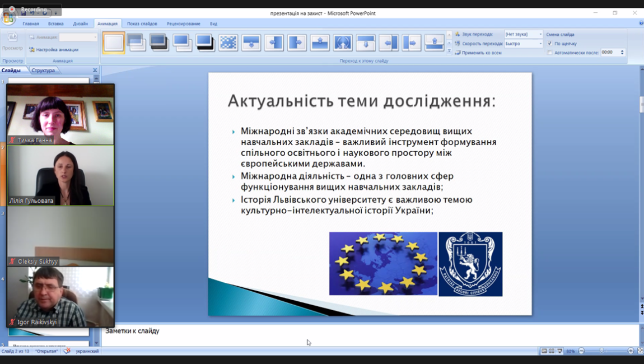Click zoom out minus button
Image resolution: width=644 pixels, height=364 pixels.
click(581, 351)
